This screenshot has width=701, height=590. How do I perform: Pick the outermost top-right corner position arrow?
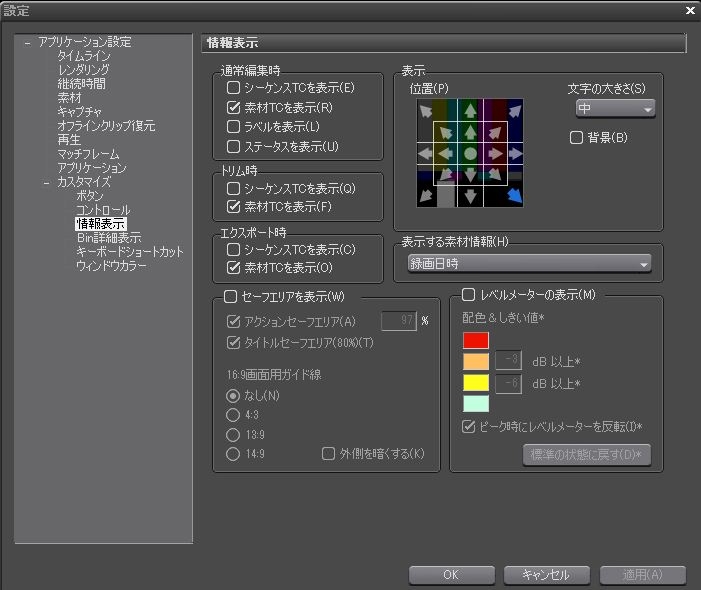[x=514, y=110]
